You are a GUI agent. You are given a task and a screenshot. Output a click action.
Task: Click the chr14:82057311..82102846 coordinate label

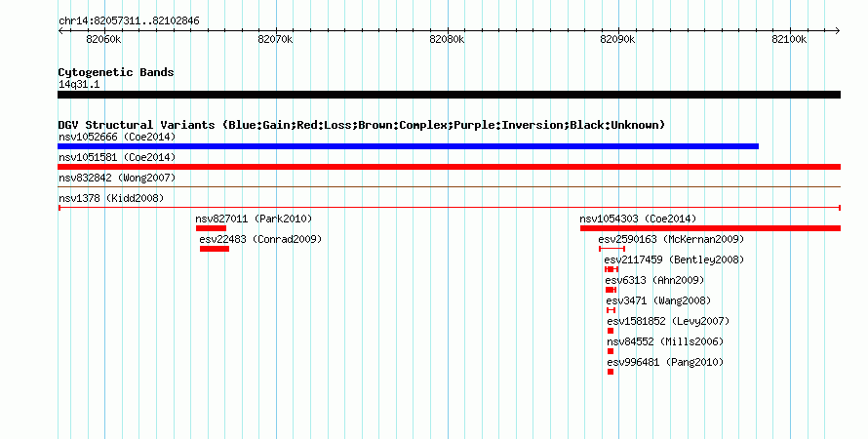tap(129, 21)
